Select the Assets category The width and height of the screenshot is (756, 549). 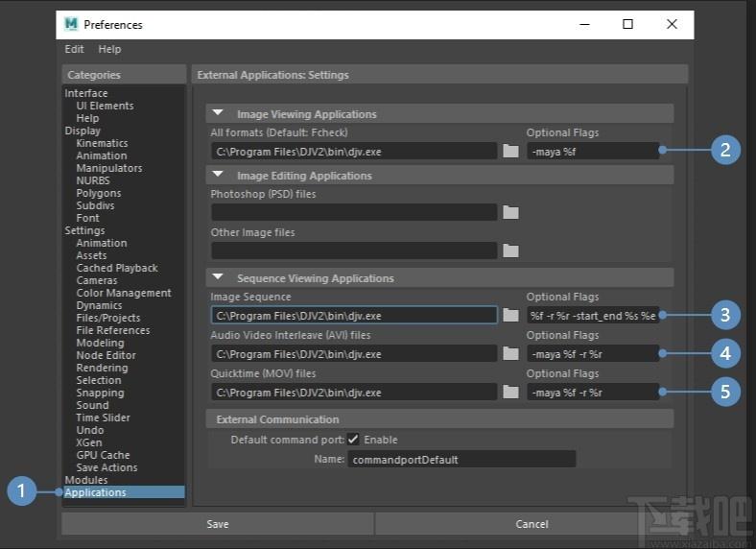tap(91, 255)
